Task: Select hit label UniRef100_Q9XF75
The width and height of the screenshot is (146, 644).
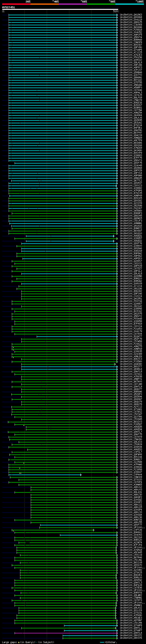Action: pos(131,163)
